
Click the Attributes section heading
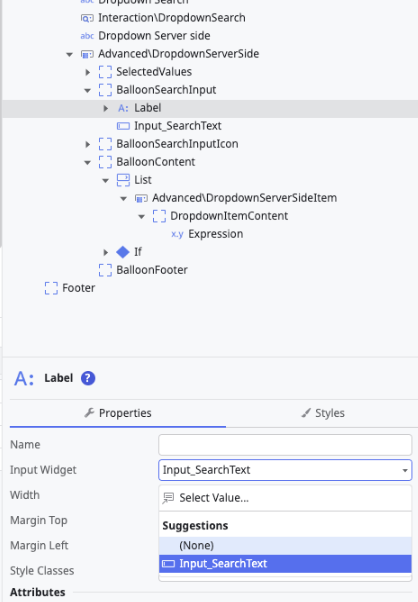[x=38, y=592]
